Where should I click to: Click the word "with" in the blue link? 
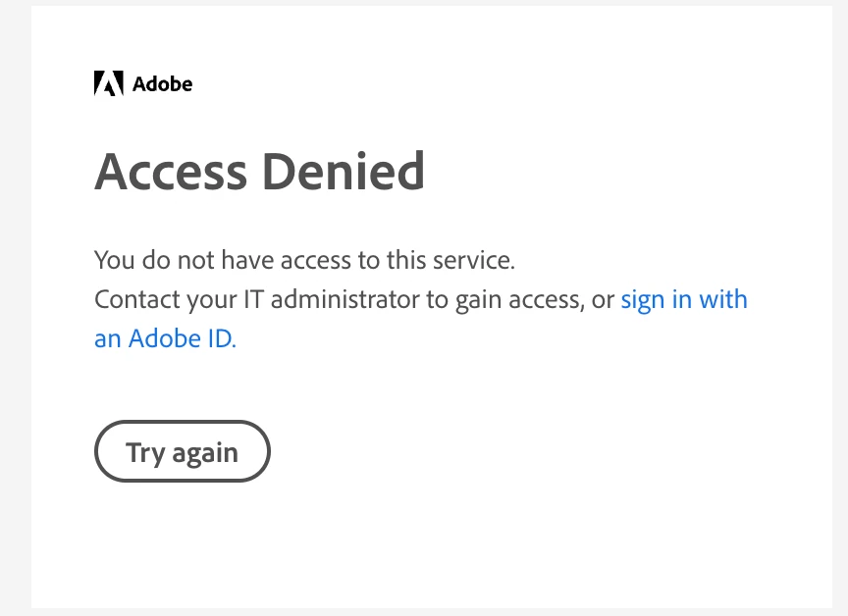723,299
